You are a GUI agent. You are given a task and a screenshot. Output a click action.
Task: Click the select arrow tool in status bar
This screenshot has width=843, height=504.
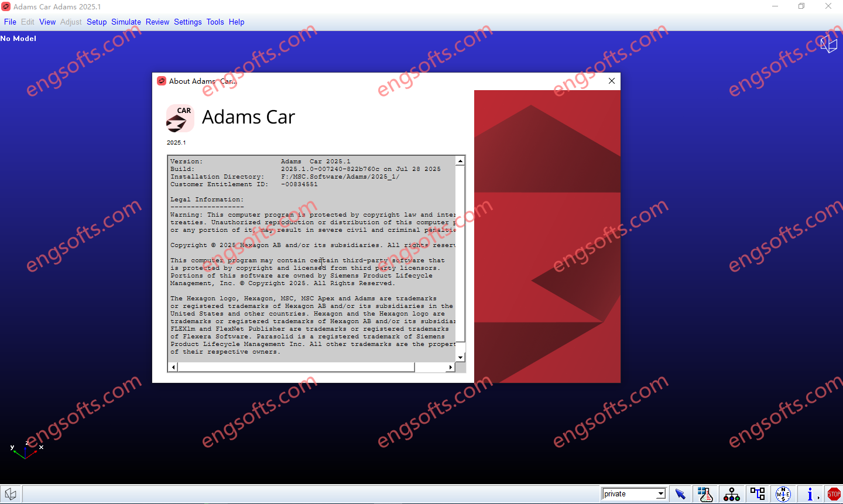point(680,494)
